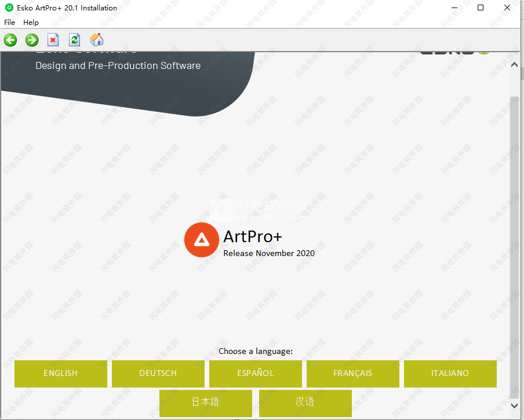Go to the Home page icon
The height and width of the screenshot is (420, 524).
pyautogui.click(x=97, y=40)
